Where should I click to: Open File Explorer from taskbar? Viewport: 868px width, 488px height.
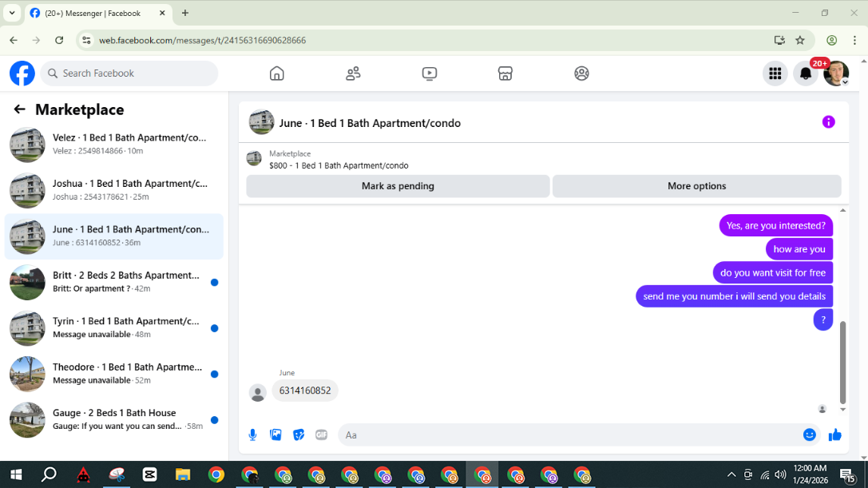pos(183,474)
